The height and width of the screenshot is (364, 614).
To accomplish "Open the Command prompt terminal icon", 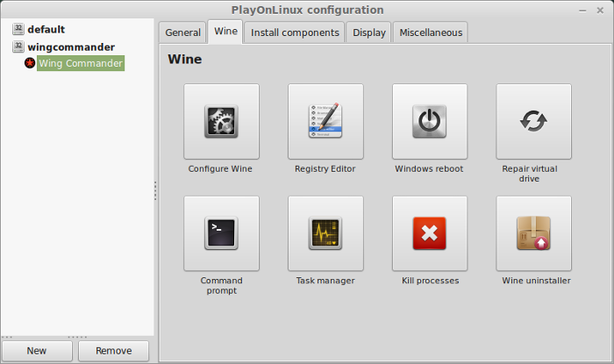I will [x=221, y=233].
